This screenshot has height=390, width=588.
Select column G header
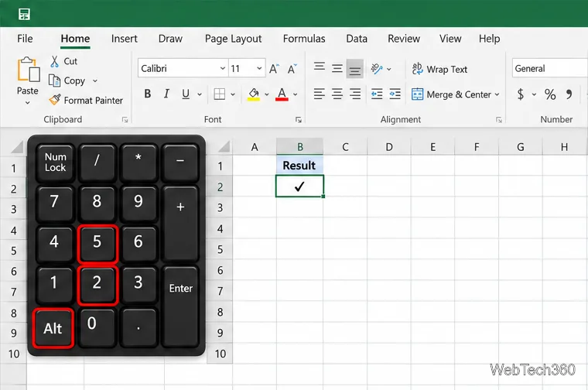click(521, 146)
